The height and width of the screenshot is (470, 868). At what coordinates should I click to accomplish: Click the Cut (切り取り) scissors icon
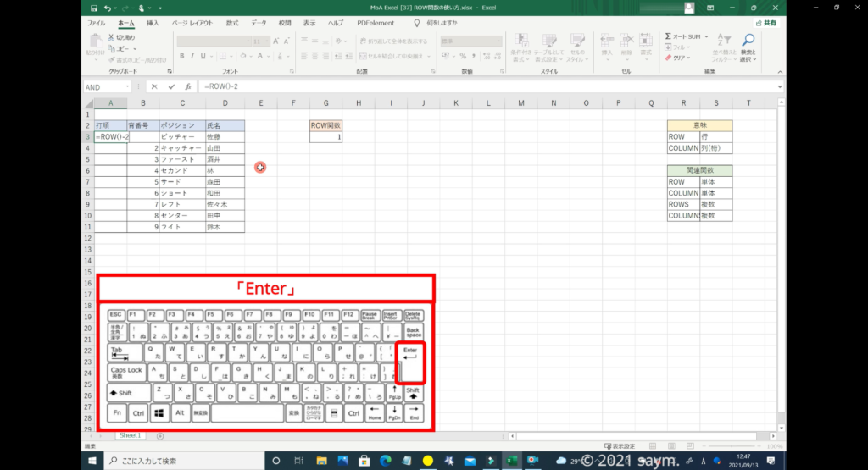click(x=111, y=37)
